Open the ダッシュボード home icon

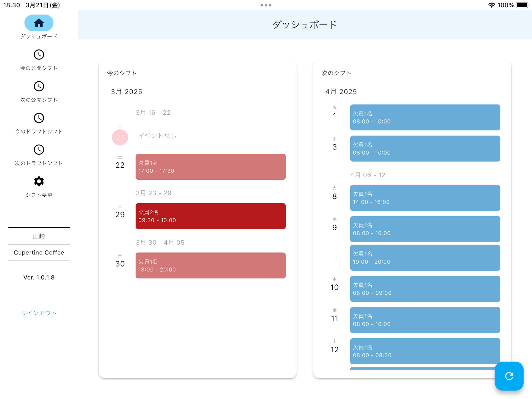pos(39,23)
